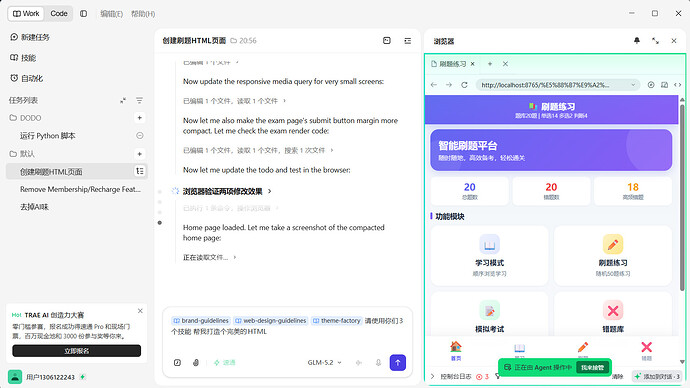Close the 刷题练习 browser tab
This screenshot has height=388, width=690.
pyautogui.click(x=473, y=64)
